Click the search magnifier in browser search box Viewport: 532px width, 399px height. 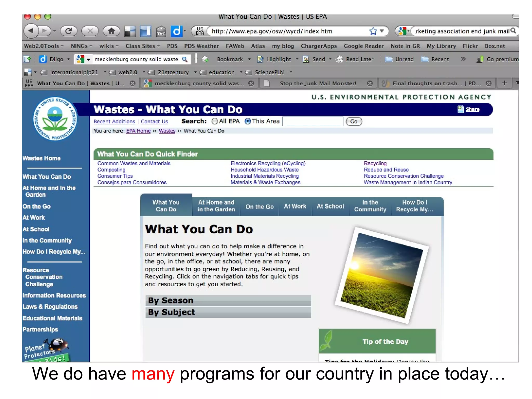click(513, 31)
